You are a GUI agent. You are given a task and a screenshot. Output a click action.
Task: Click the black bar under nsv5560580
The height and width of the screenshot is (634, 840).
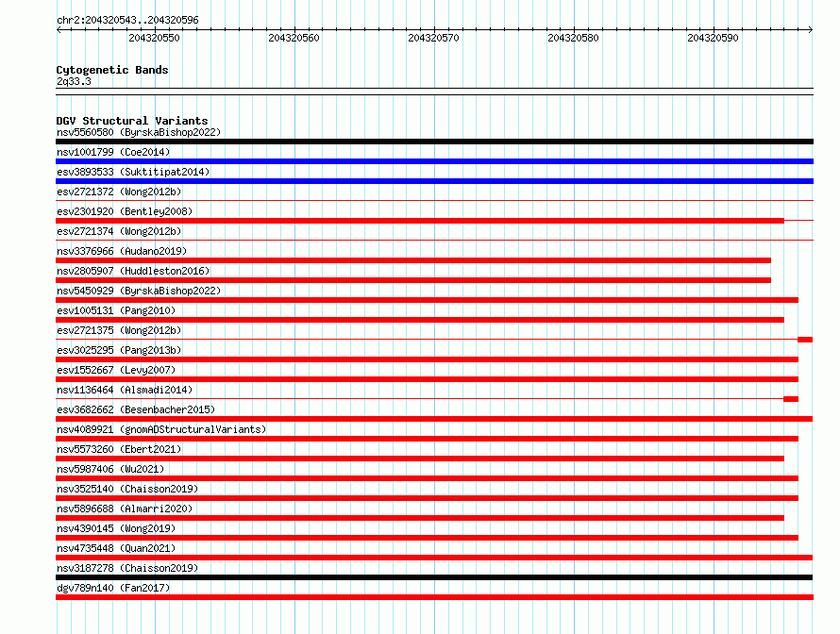pyautogui.click(x=434, y=142)
